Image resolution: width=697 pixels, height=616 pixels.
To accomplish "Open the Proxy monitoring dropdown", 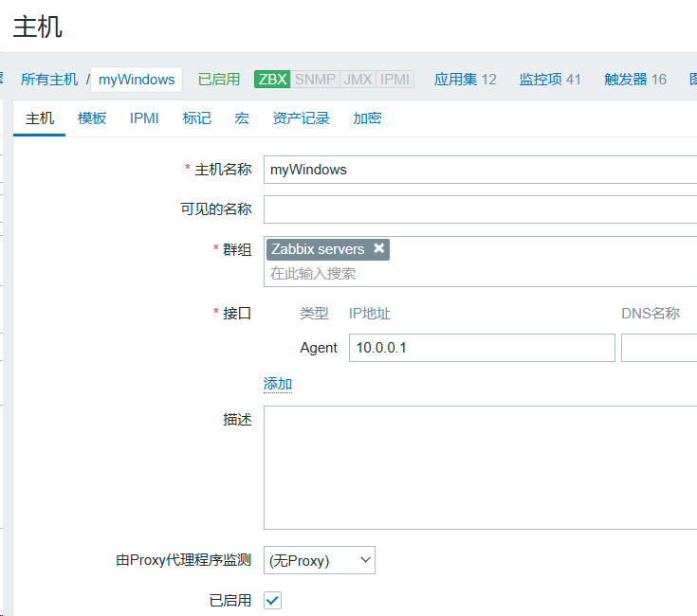I will coord(320,560).
